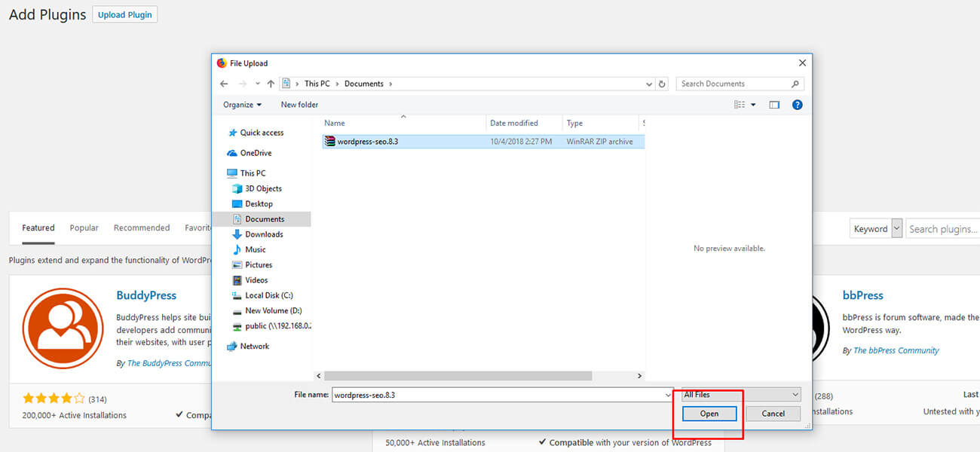Open the File name dropdown arrow
980x452 pixels.
click(x=668, y=395)
